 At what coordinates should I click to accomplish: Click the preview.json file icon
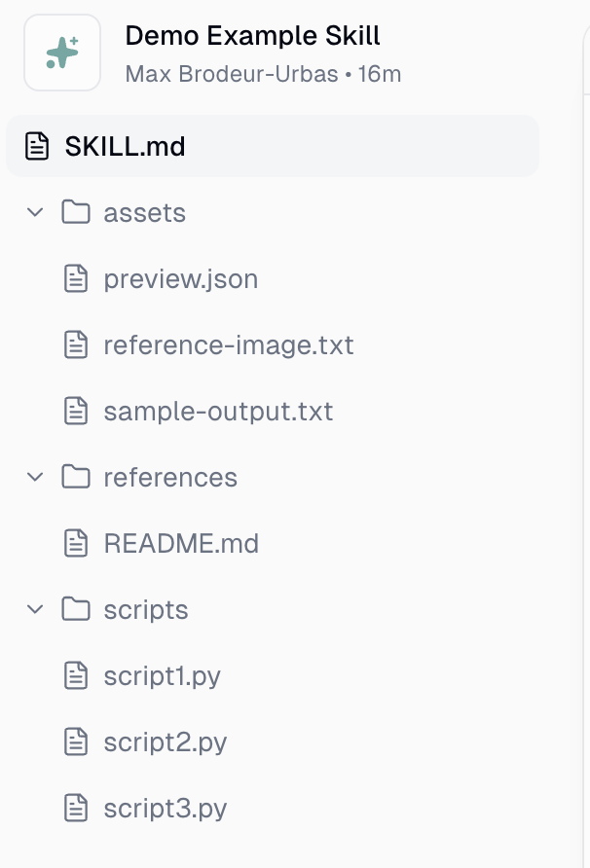coord(76,278)
